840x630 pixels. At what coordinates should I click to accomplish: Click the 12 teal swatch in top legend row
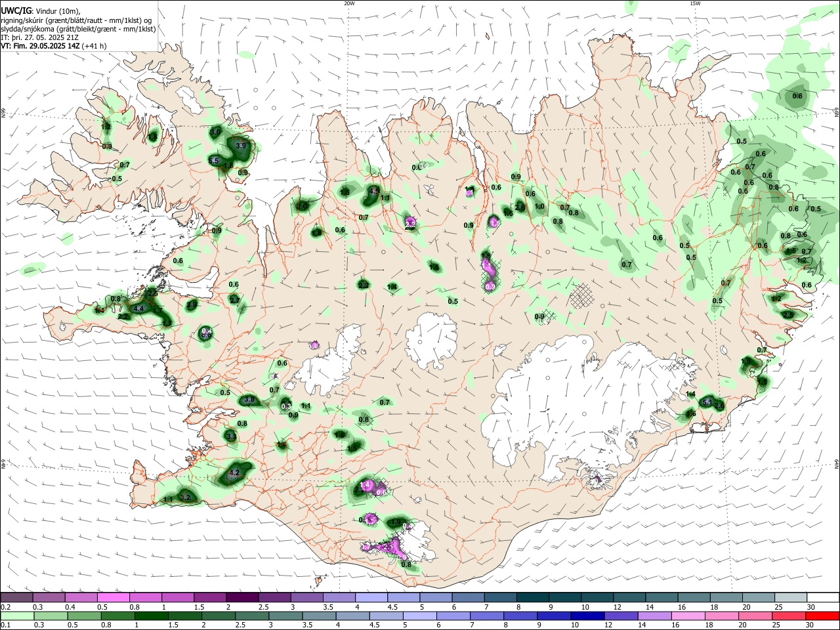click(629, 598)
